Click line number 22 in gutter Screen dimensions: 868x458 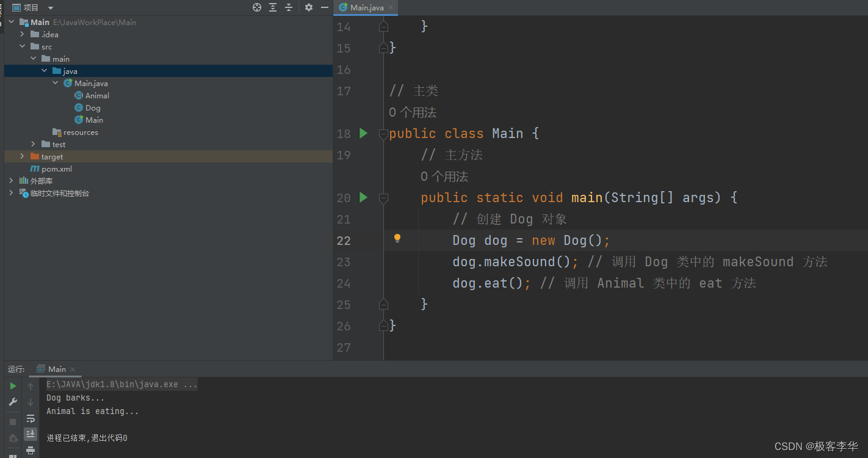pyautogui.click(x=344, y=241)
